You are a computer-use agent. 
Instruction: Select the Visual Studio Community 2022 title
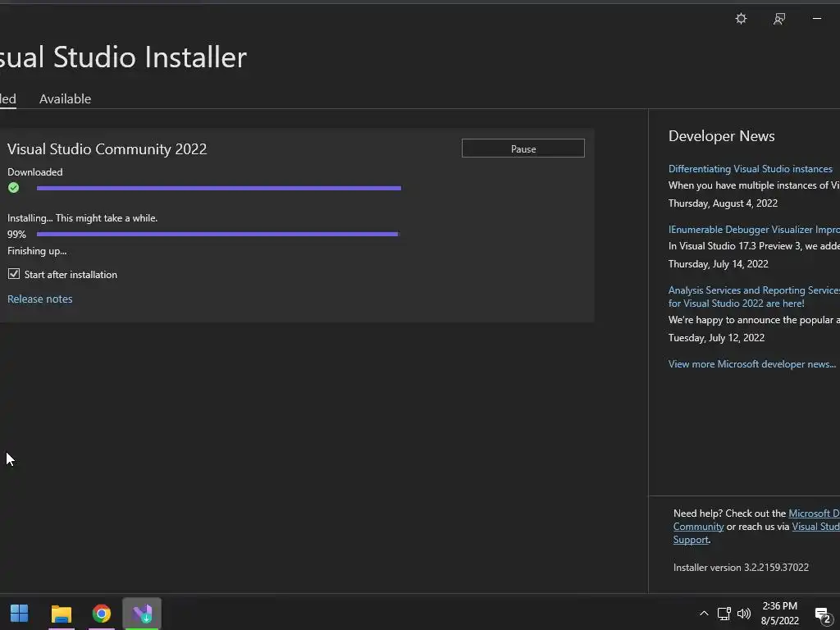(107, 149)
